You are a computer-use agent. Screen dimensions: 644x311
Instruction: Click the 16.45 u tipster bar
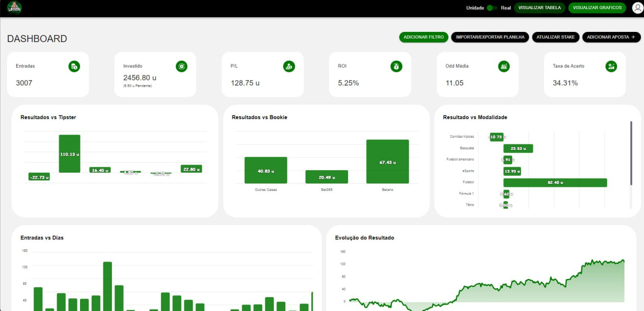click(x=100, y=170)
